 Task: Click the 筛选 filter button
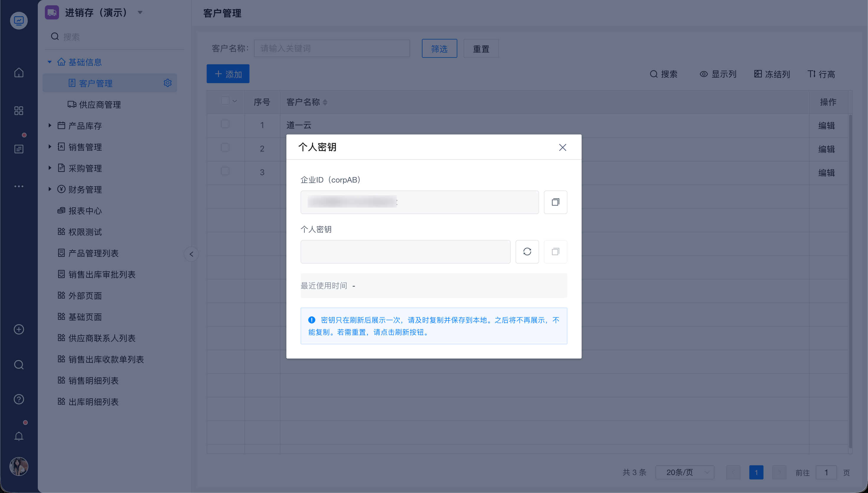pyautogui.click(x=439, y=48)
